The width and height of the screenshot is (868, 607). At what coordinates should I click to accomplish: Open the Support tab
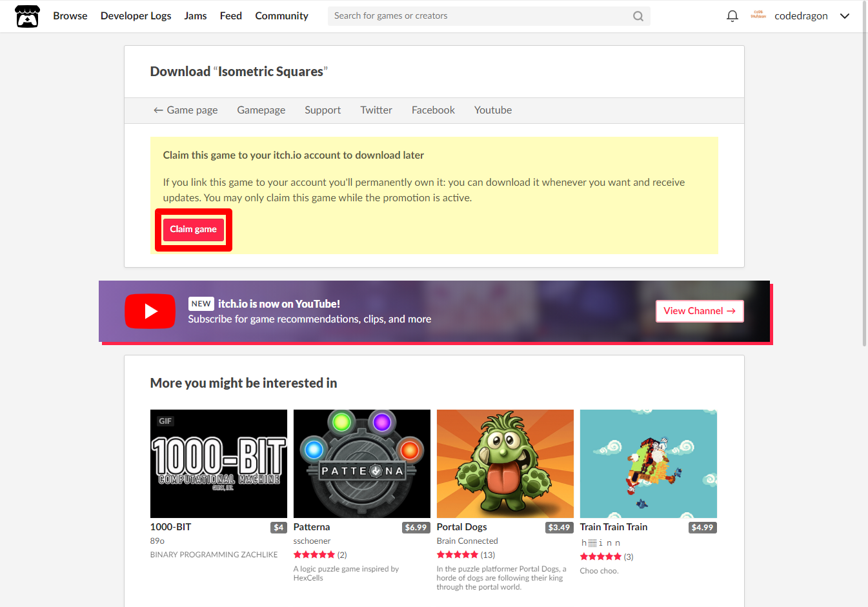pyautogui.click(x=323, y=110)
